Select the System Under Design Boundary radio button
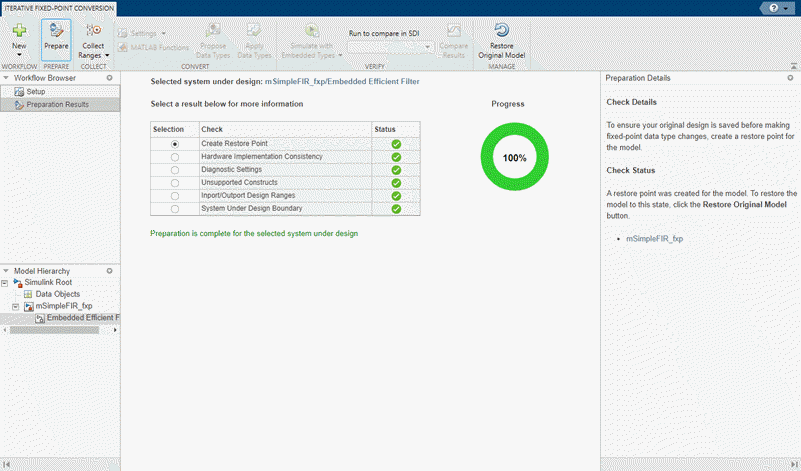 click(175, 209)
